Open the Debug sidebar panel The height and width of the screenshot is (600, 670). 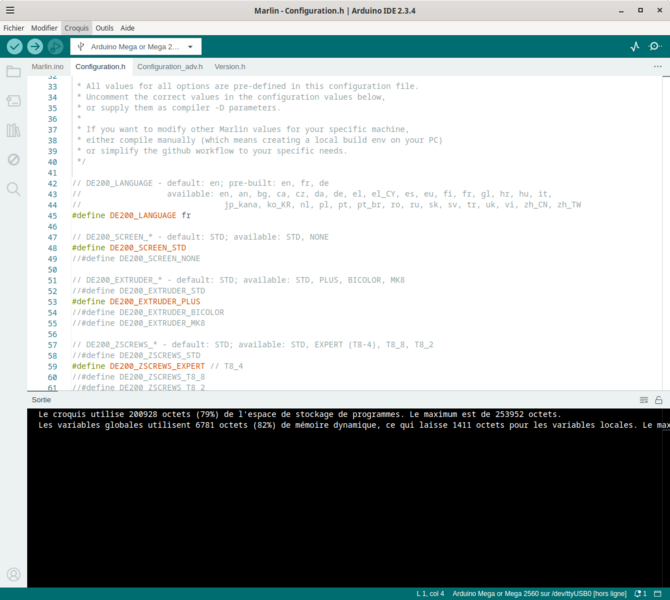point(13,159)
